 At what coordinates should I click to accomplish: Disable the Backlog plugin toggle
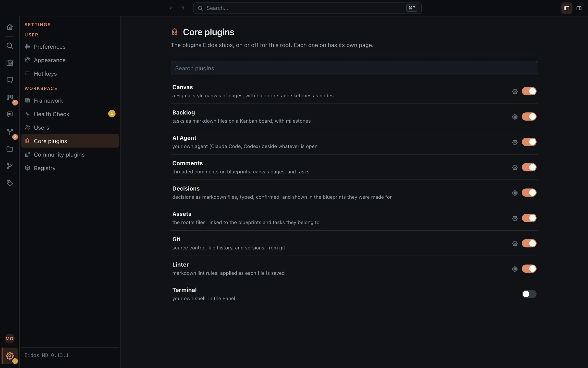tap(529, 117)
